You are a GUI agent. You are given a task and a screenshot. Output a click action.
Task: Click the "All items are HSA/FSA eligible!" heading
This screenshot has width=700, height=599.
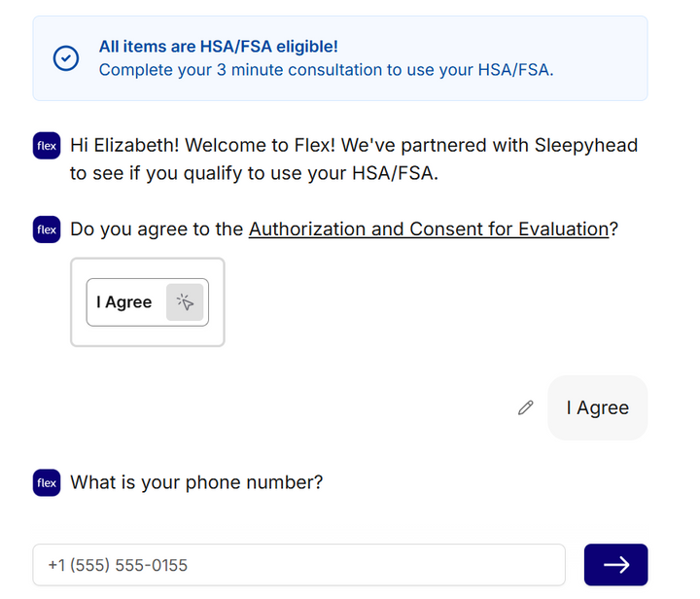pyautogui.click(x=218, y=47)
